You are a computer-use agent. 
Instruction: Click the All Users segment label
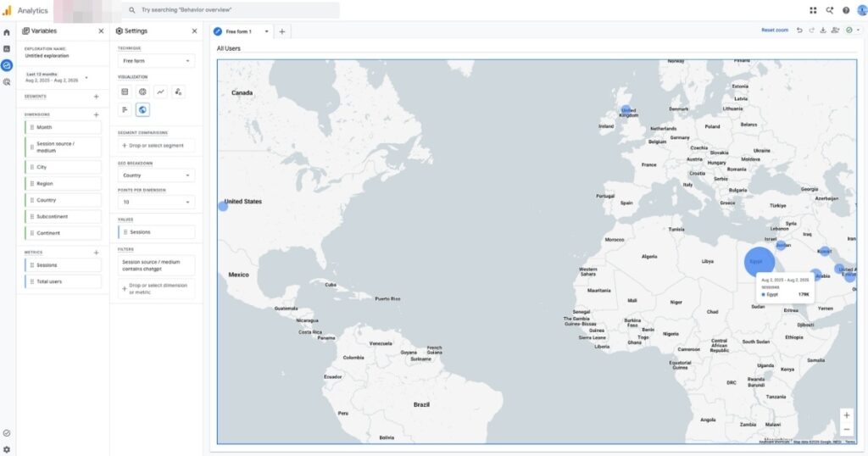coord(229,48)
